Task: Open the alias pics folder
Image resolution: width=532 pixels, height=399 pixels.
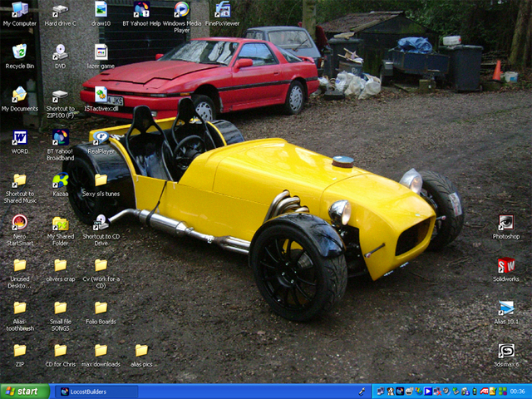Action: [x=141, y=355]
